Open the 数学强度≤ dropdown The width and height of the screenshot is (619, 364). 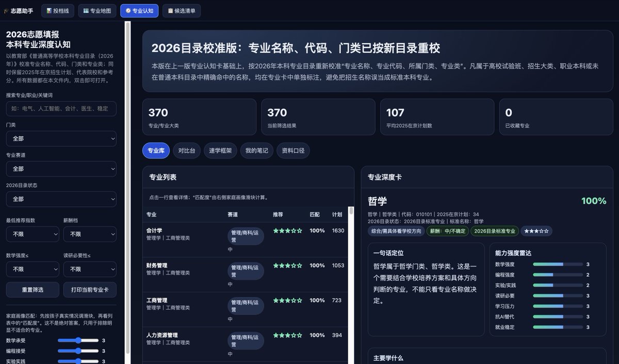tap(32, 269)
